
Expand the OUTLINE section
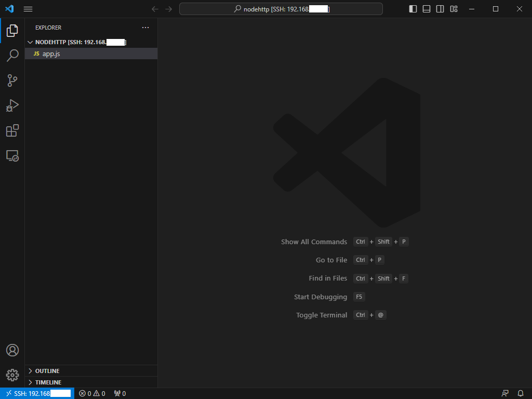click(x=47, y=370)
